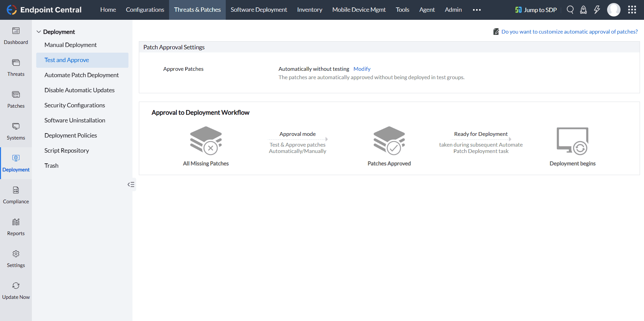Open Automate Patch Deployment
This screenshot has height=321, width=644.
[82, 75]
